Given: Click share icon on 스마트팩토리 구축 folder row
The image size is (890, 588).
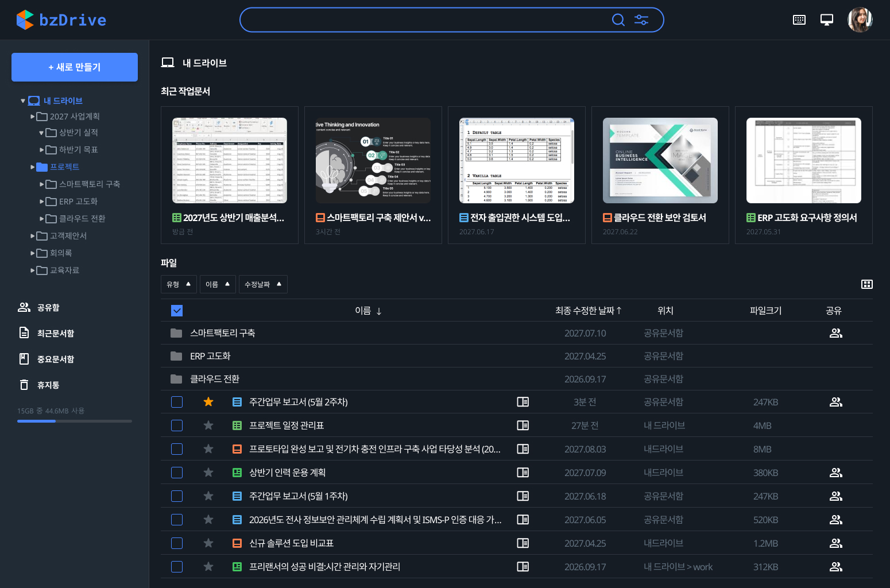Looking at the screenshot, I should 836,333.
